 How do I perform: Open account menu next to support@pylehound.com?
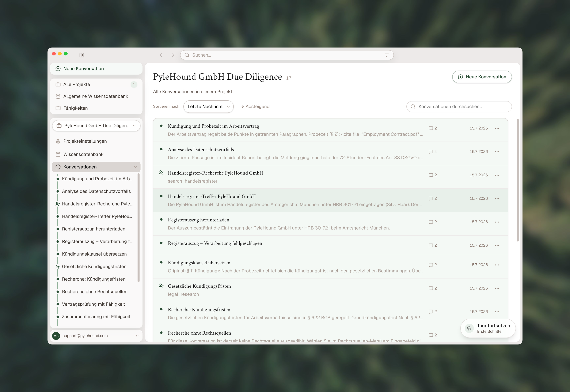click(x=136, y=336)
